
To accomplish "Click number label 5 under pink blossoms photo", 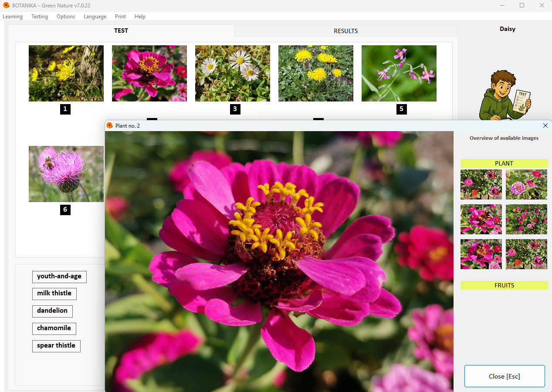I will pyautogui.click(x=402, y=109).
